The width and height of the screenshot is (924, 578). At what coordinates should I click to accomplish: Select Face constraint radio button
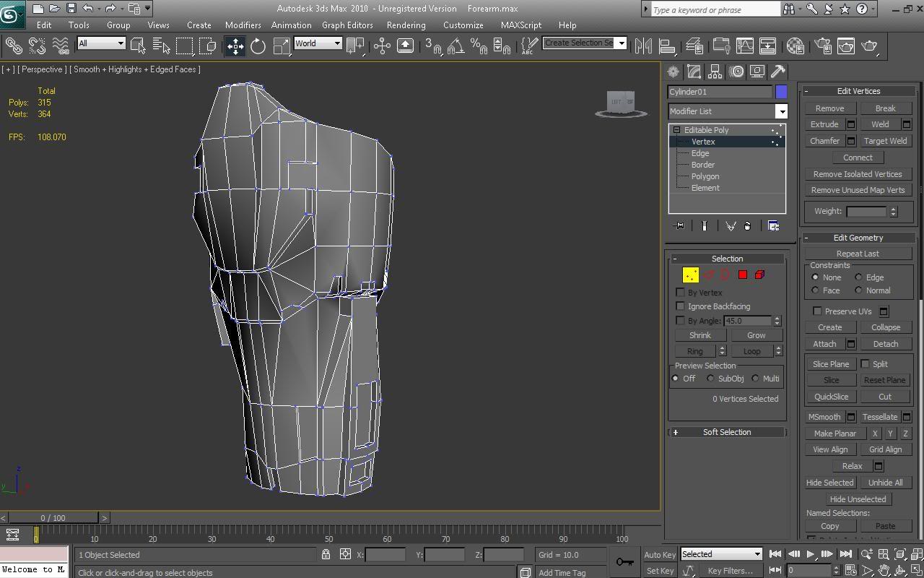pos(815,290)
